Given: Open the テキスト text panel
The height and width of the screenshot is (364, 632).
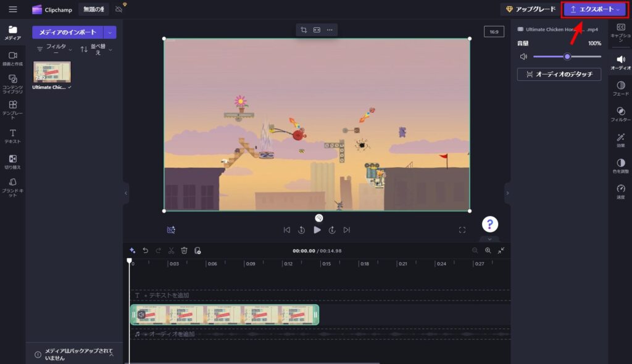Looking at the screenshot, I should [13, 133].
